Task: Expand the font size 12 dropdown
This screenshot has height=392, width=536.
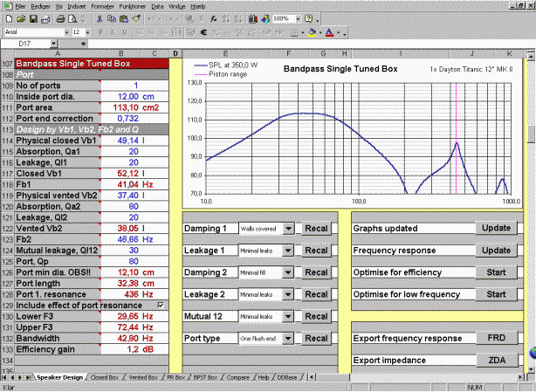Action: point(88,32)
